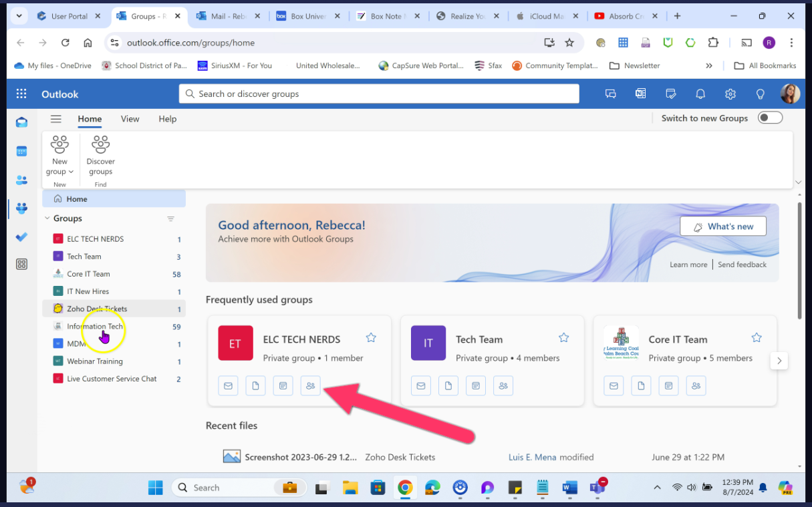Viewport: 812px width, 507px height.
Task: Click the Learn more link
Action: click(x=688, y=265)
